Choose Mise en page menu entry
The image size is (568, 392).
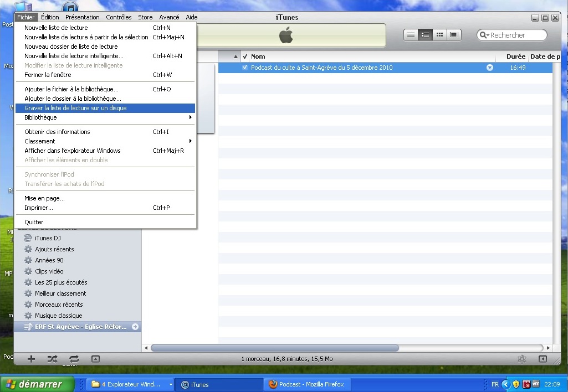(105, 198)
